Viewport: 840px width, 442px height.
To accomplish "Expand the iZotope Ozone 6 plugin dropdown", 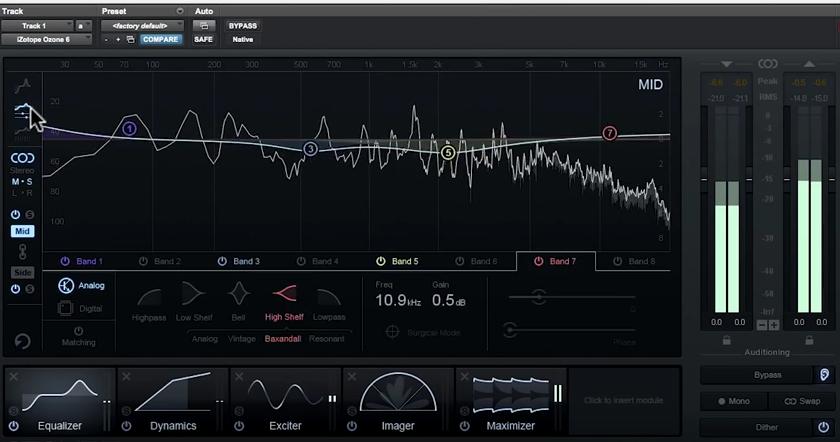I will pos(48,39).
